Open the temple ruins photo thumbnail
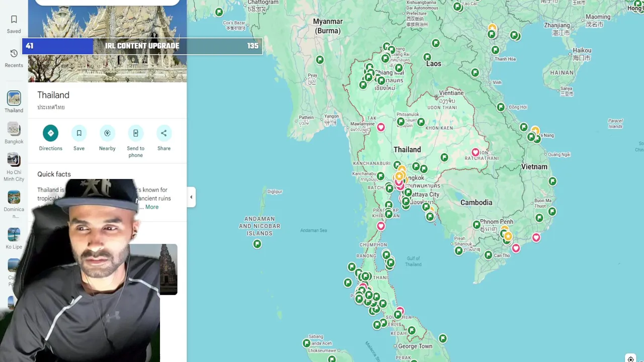Image resolution: width=644 pixels, height=362 pixels. click(x=168, y=269)
